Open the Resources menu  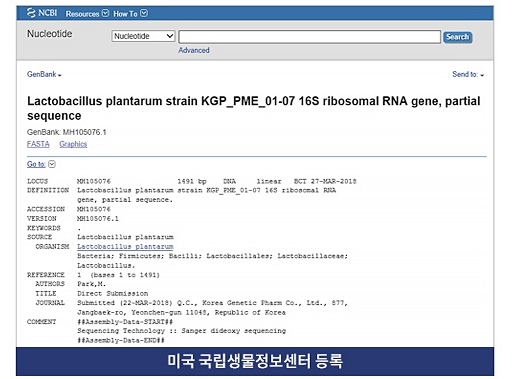click(x=87, y=14)
